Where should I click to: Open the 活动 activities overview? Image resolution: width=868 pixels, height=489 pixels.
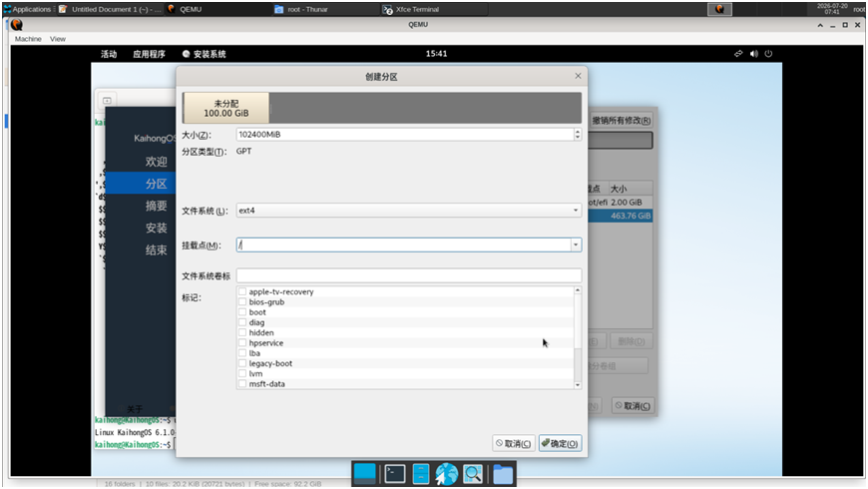109,54
